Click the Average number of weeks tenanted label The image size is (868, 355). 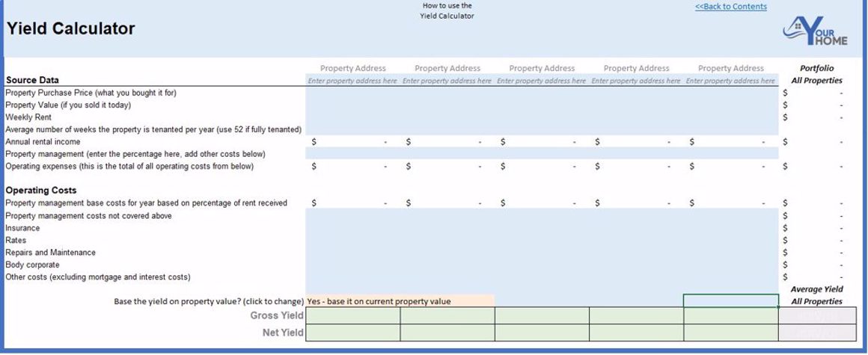tap(153, 129)
